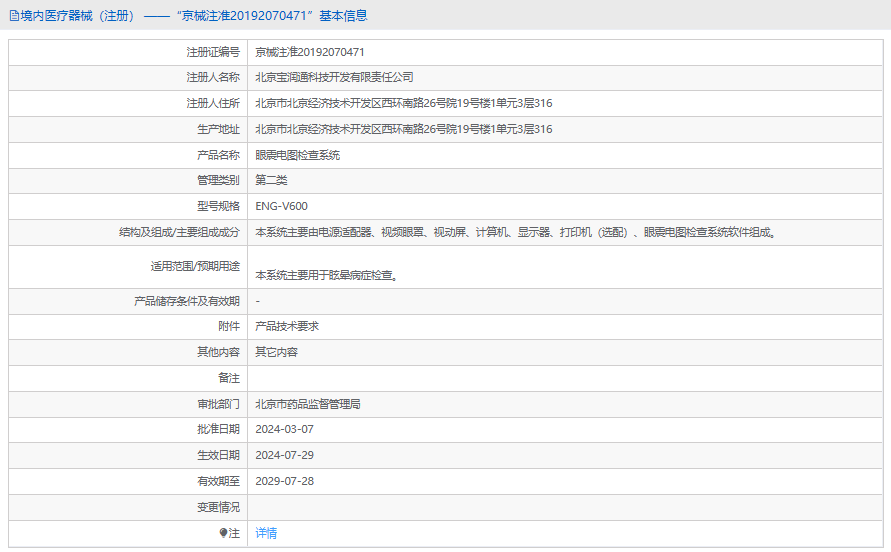
Task: Click 其它内容 value in 其他内容 row
Action: click(276, 352)
